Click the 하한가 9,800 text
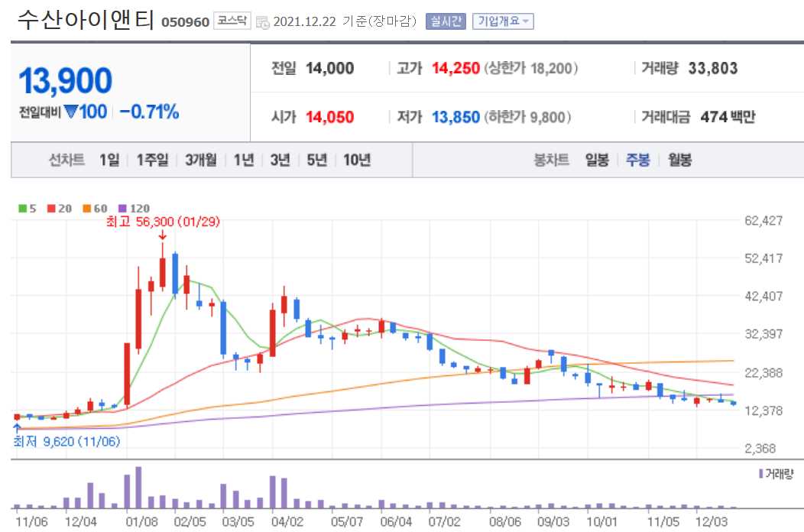This screenshot has height=532, width=804. point(527,117)
